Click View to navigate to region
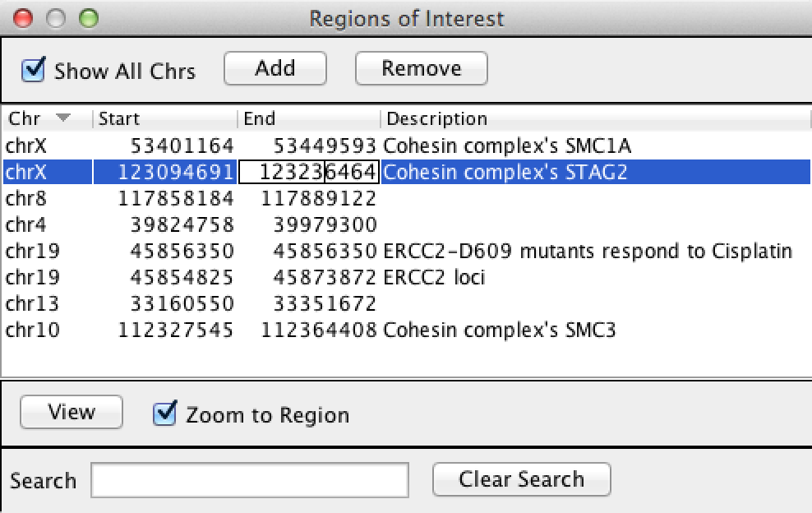 click(x=71, y=412)
